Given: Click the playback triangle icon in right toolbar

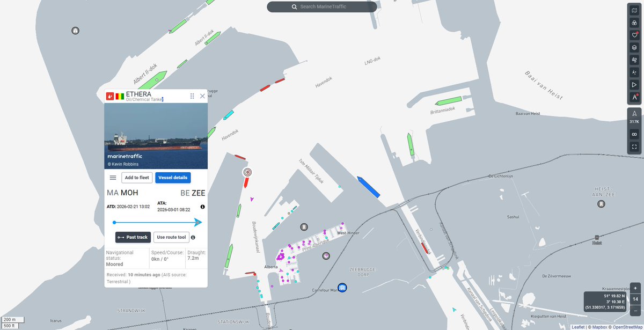Looking at the screenshot, I should (634, 84).
